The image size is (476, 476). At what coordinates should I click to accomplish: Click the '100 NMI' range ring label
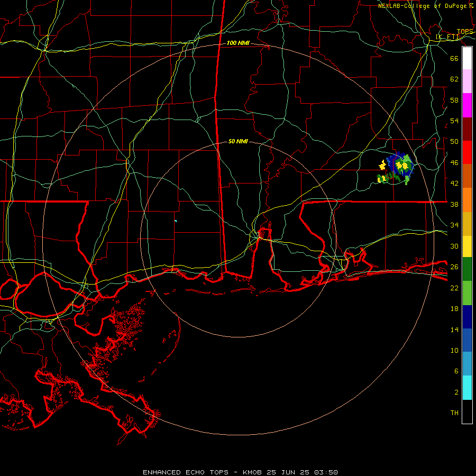[238, 43]
